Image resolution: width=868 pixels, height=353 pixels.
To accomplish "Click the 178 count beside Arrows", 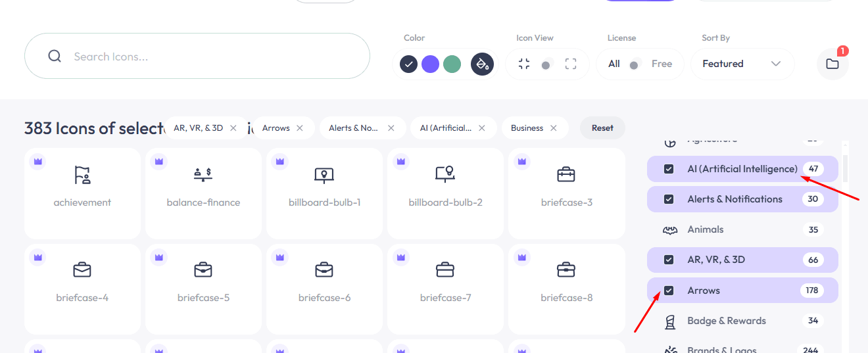I will pyautogui.click(x=811, y=291).
